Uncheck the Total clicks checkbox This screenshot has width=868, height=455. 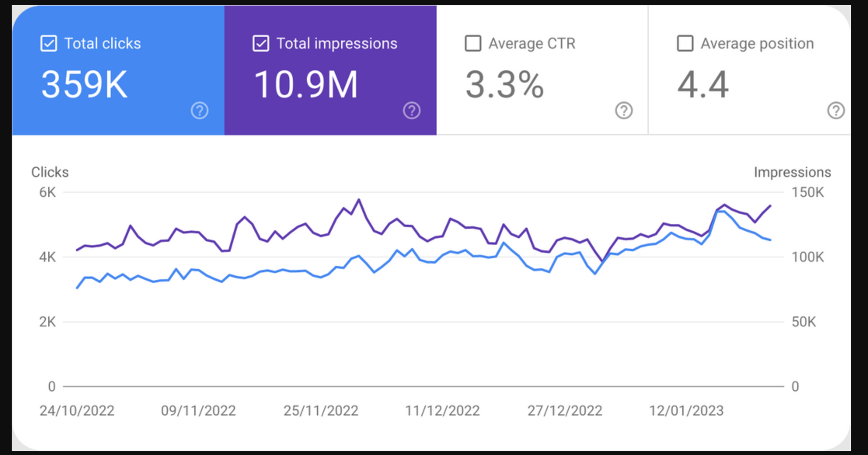pos(49,43)
